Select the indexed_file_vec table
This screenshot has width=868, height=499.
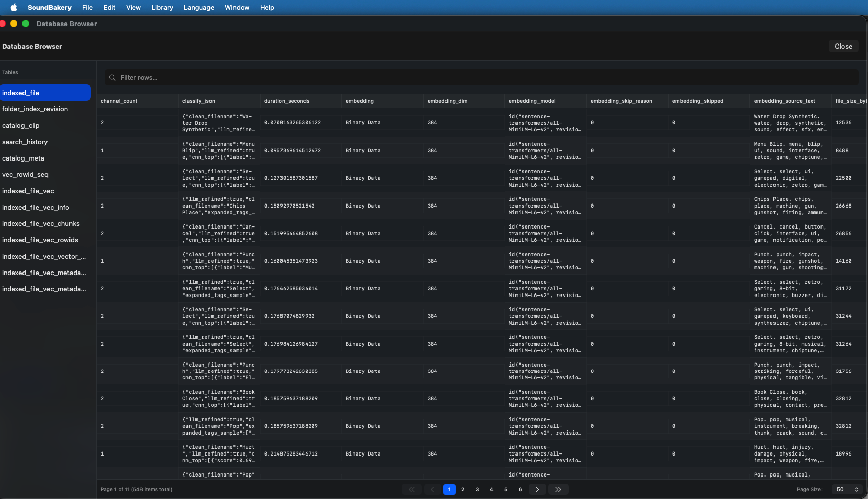point(45,191)
